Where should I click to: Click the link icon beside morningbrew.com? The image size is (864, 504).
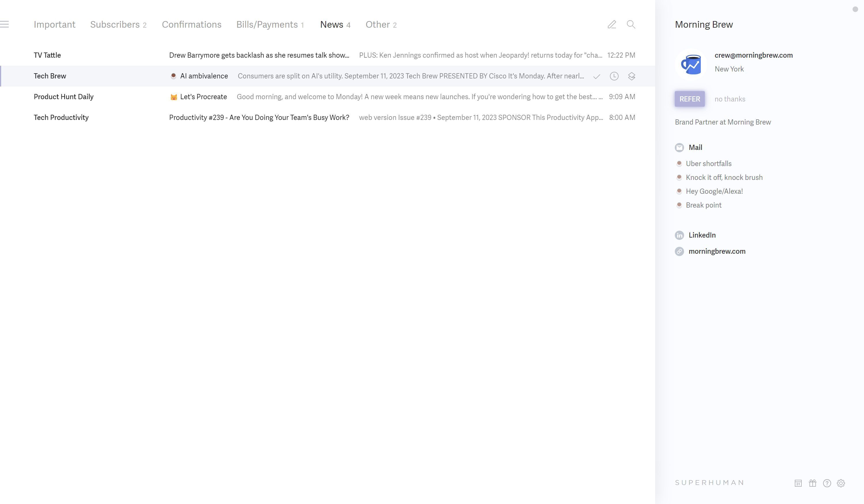click(679, 251)
